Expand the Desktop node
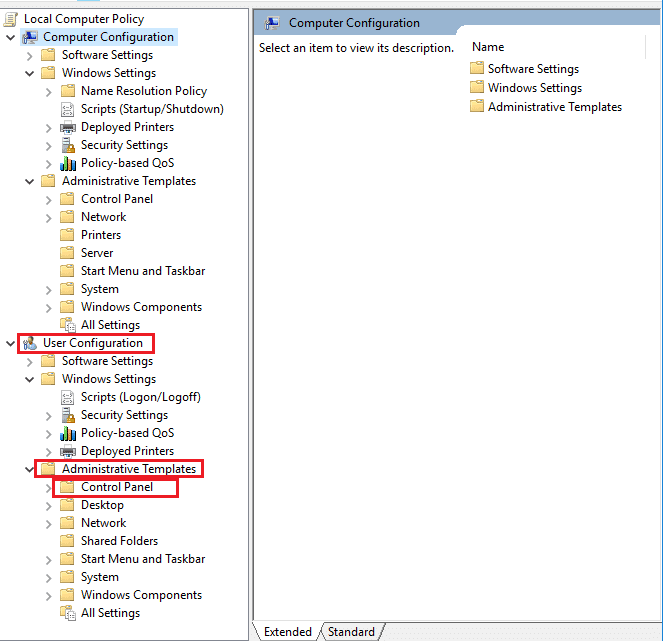The width and height of the screenshot is (663, 641). pyautogui.click(x=49, y=506)
